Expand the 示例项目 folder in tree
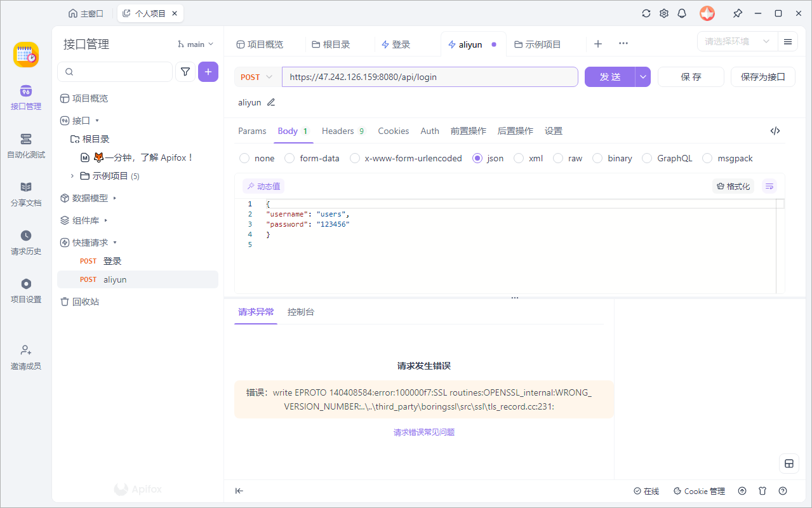812x508 pixels. 72,176
